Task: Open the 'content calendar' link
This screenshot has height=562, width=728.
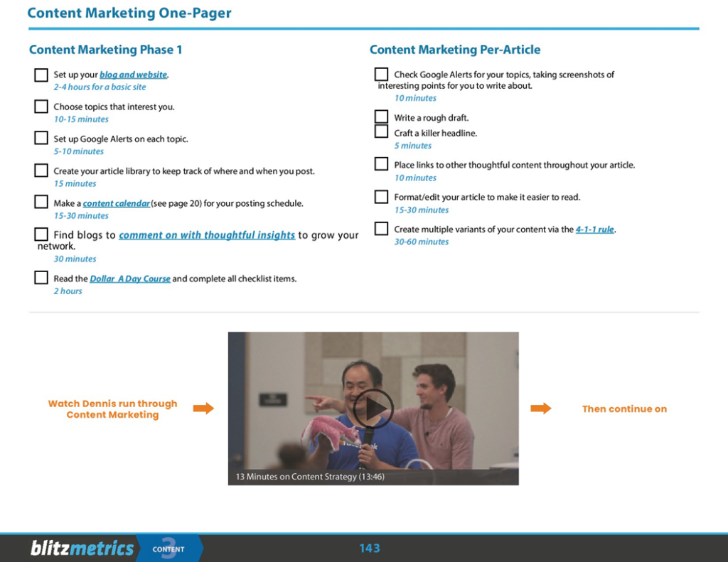Action: [117, 203]
